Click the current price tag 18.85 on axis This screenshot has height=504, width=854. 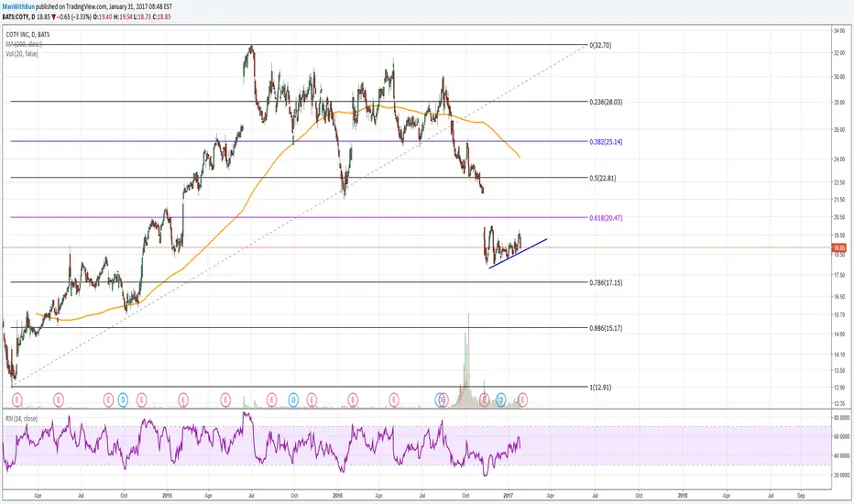coord(838,248)
